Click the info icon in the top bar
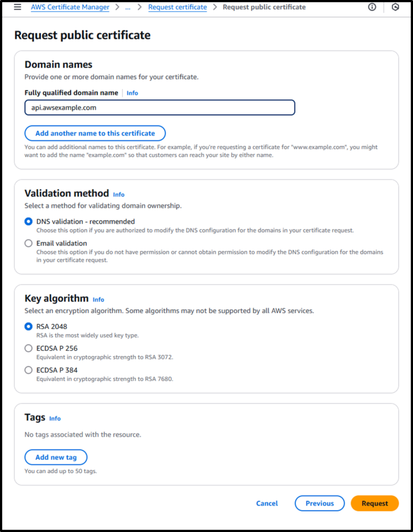Screen dimensions: 413x532 click(x=372, y=7)
